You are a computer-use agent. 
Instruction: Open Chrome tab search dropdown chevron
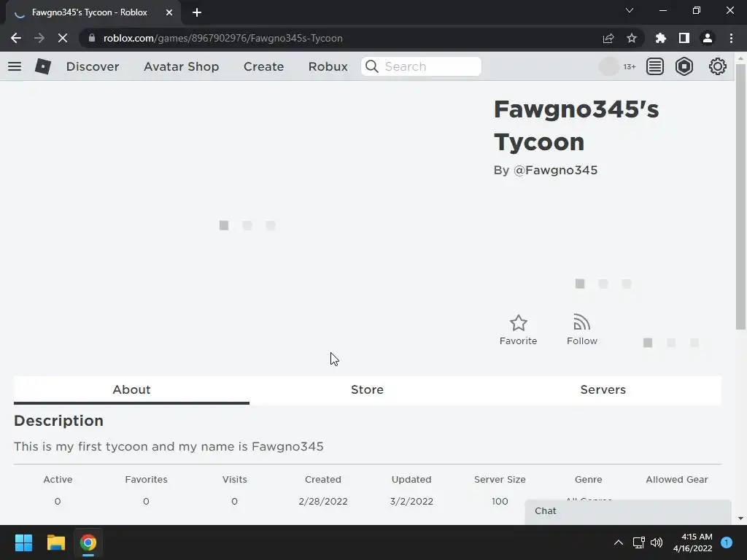(x=630, y=10)
